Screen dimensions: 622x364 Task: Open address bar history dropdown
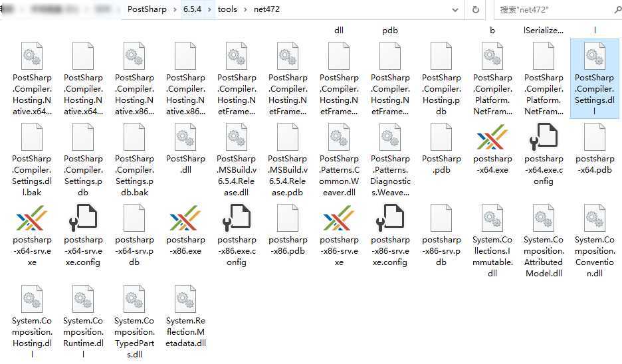pos(455,10)
